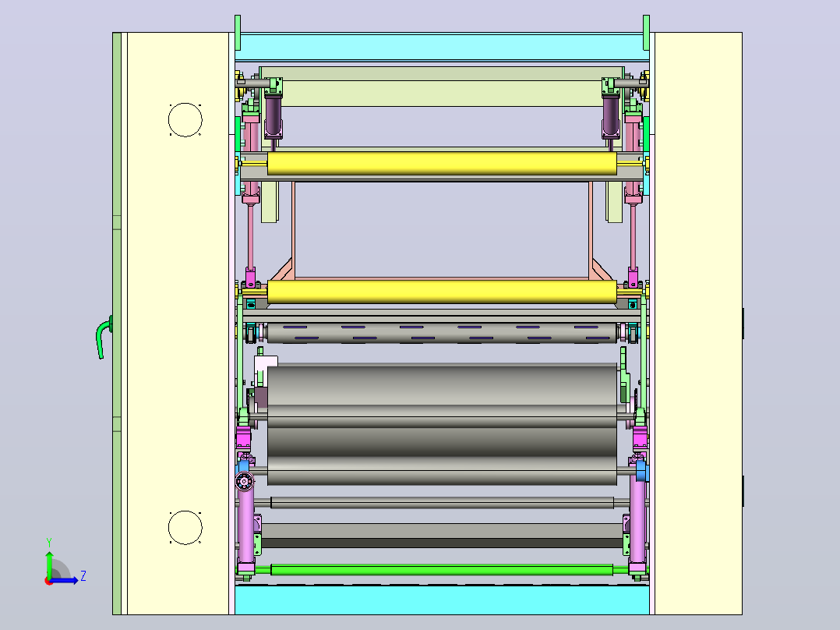Pick the perforated roller with blue slots
The image size is (840, 630).
pos(442,332)
